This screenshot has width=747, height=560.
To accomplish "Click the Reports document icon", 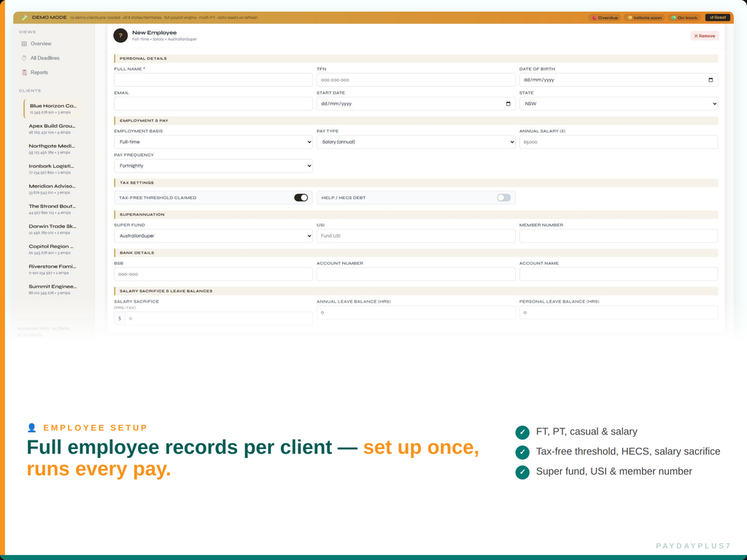I will point(24,72).
